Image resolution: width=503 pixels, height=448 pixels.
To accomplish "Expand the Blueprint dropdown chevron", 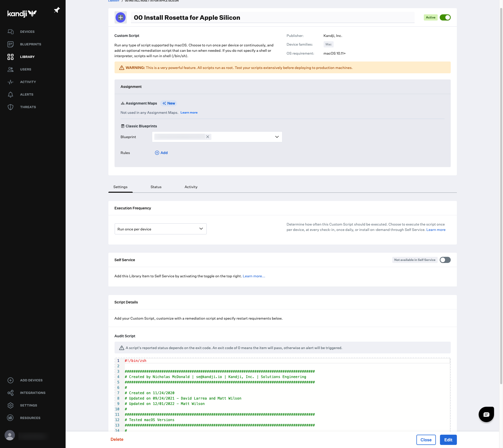I will click(x=277, y=137).
